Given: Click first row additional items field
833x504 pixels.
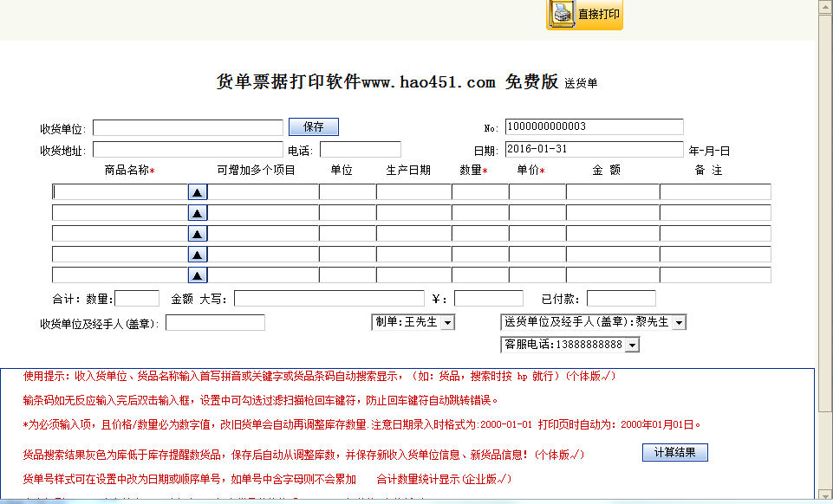Looking at the screenshot, I should pyautogui.click(x=263, y=192).
